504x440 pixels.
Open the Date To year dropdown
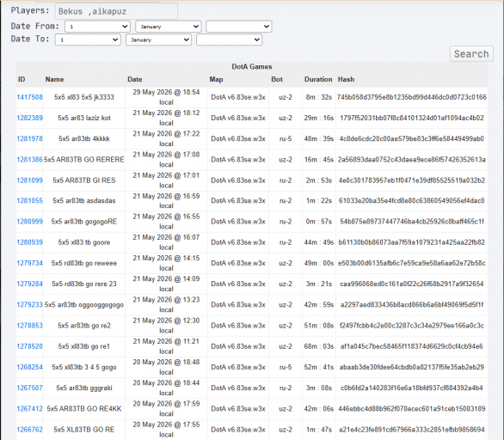229,40
